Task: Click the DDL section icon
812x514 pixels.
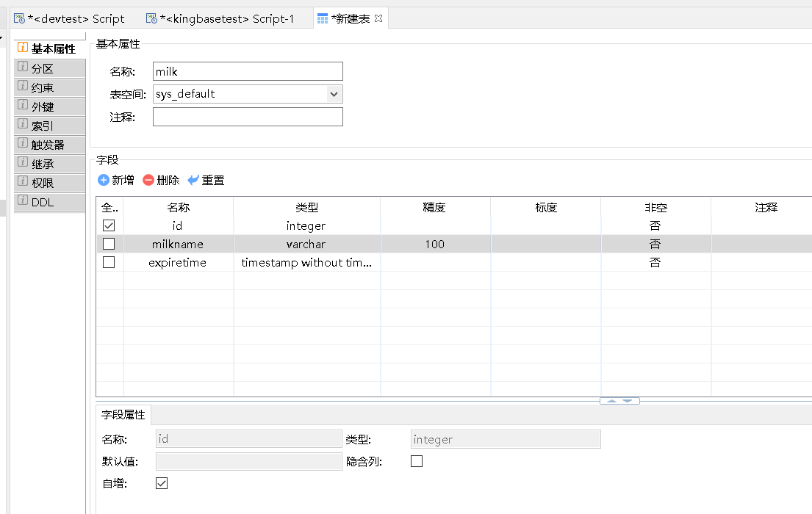Action: click(23, 201)
